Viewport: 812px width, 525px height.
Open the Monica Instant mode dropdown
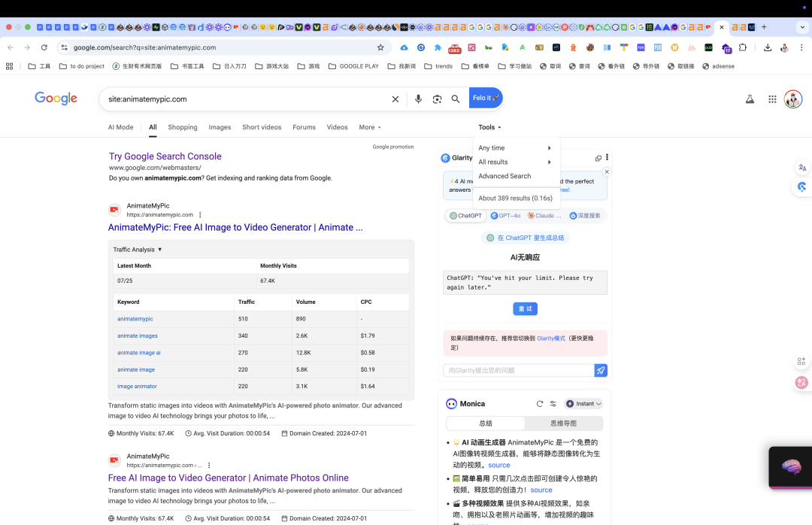point(583,404)
